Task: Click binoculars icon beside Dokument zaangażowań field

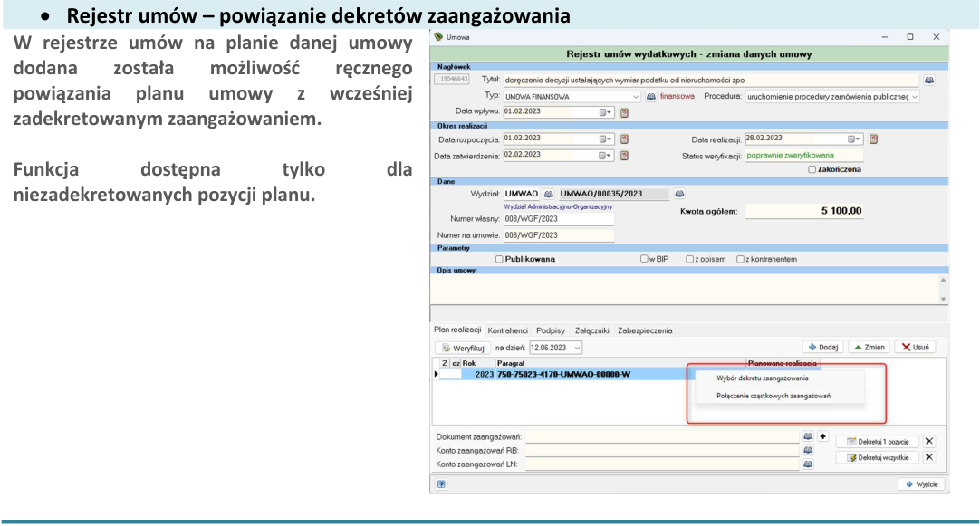Action: pyautogui.click(x=808, y=436)
